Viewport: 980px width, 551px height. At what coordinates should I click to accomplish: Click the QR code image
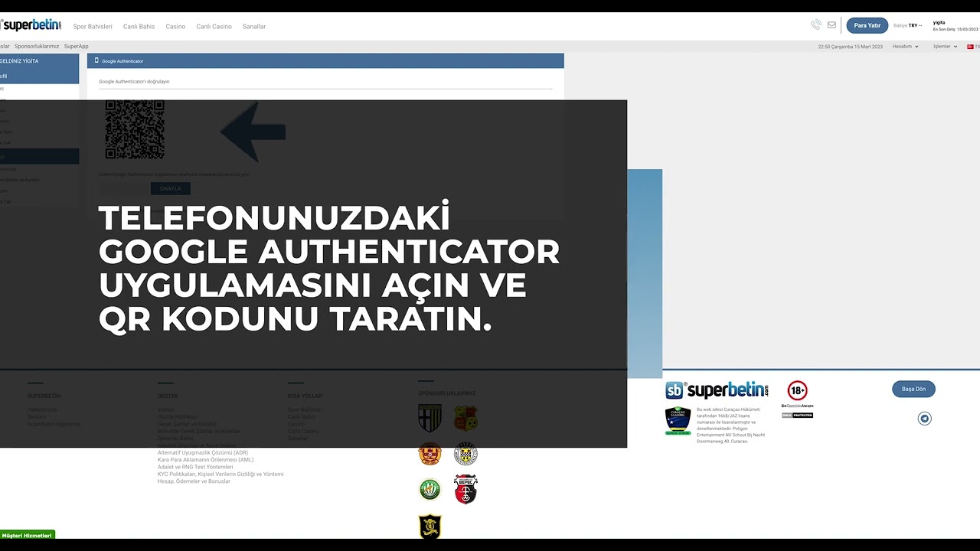tap(135, 129)
